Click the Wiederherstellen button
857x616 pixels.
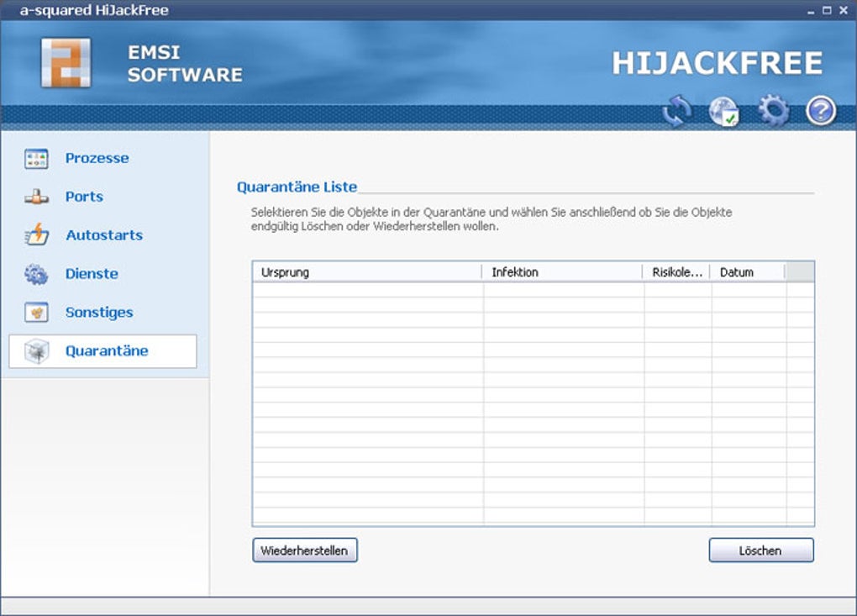304,550
